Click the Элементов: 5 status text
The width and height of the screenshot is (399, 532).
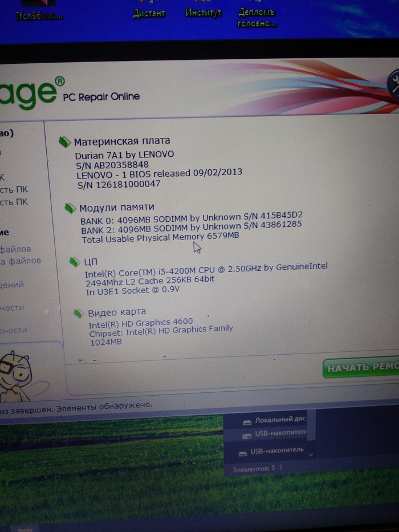pyautogui.click(x=254, y=469)
